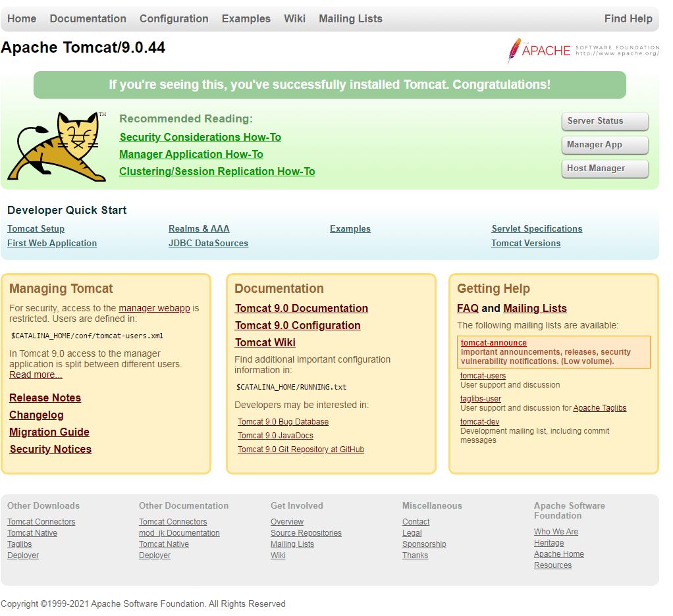Open Tomcat 9.0 JavaDocs link
This screenshot has height=616, width=673.
(275, 436)
